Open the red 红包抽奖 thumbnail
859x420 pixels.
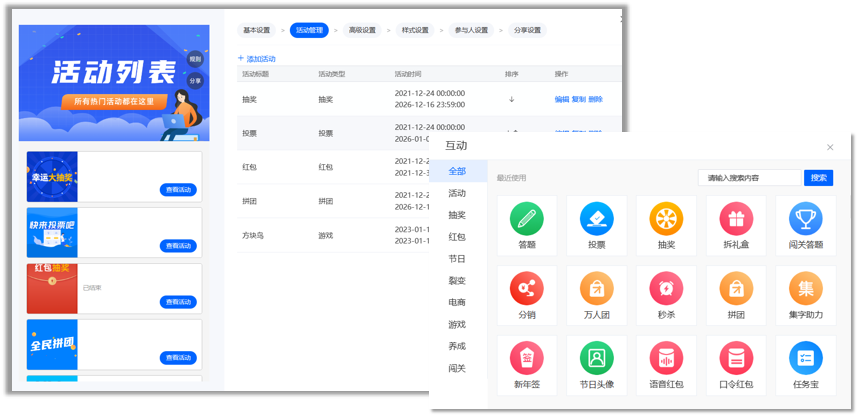pos(52,289)
